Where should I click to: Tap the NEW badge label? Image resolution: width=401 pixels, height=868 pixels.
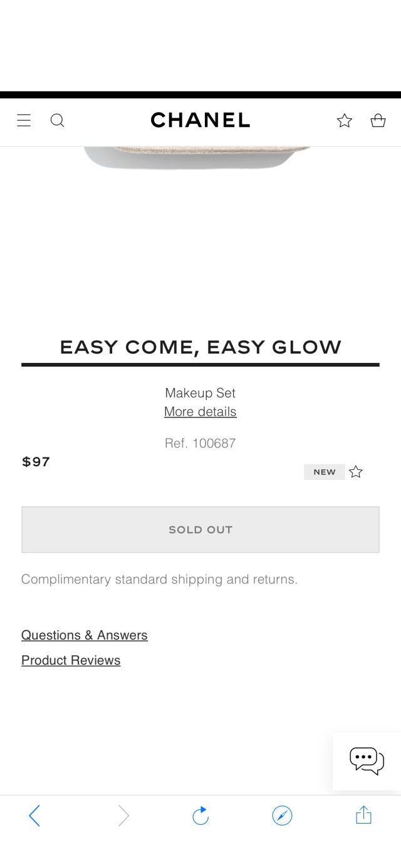point(325,472)
